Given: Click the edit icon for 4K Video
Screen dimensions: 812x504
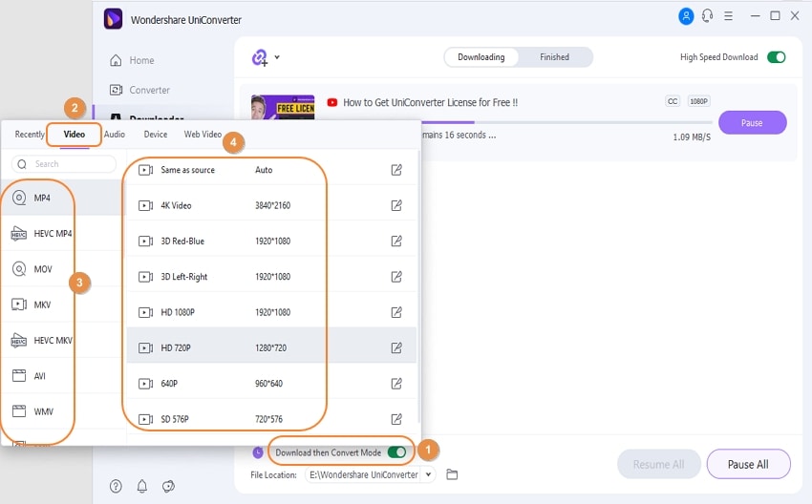Looking at the screenshot, I should click(396, 205).
